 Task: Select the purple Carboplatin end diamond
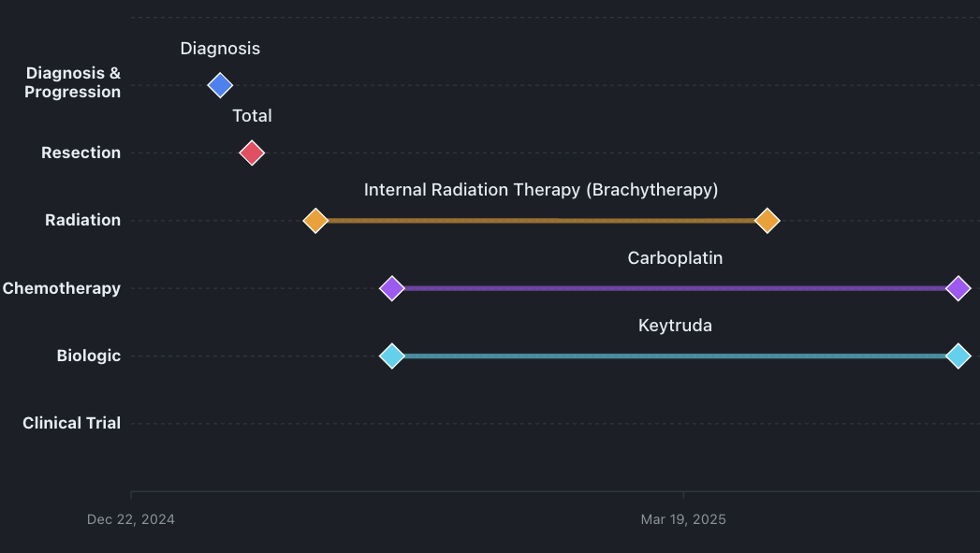click(x=958, y=288)
